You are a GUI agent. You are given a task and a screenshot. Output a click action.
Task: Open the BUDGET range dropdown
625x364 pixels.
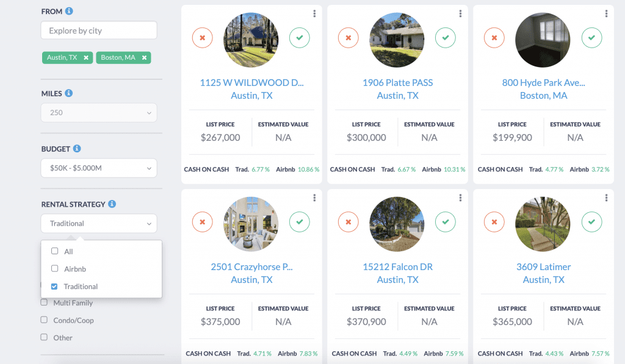click(99, 168)
